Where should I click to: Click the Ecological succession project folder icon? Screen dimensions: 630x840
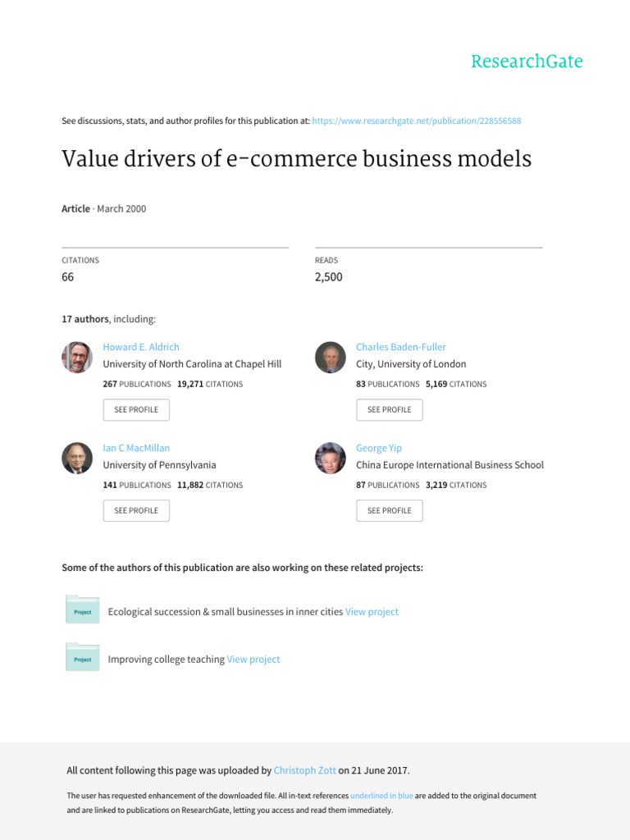coord(82,609)
